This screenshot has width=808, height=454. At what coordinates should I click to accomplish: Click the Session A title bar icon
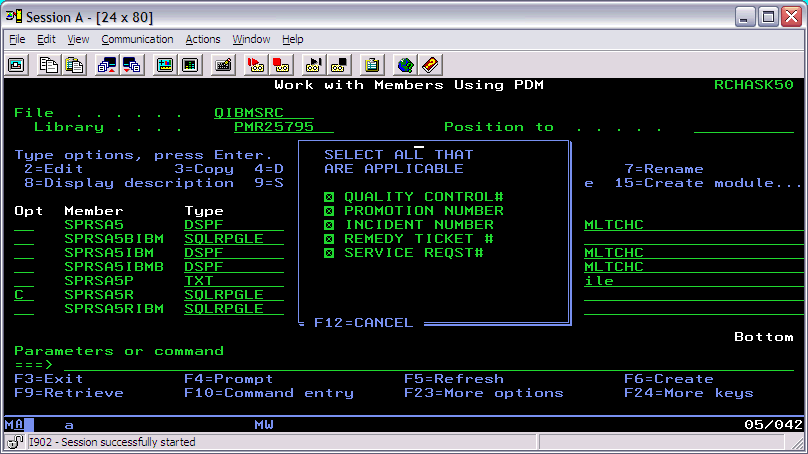click(x=14, y=16)
